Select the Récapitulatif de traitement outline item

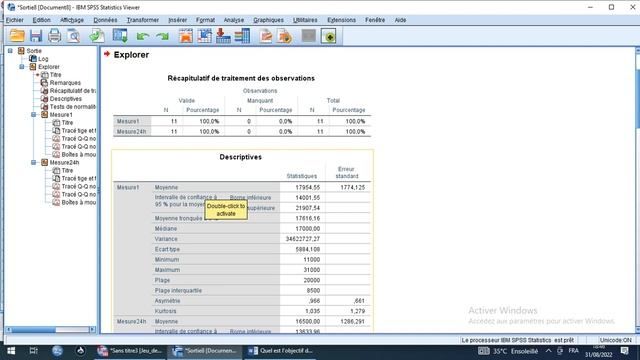tap(73, 91)
